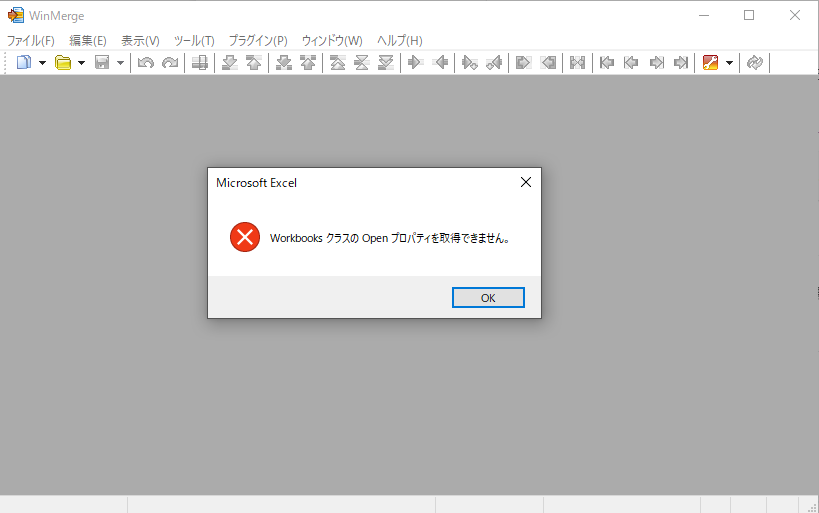Image resolution: width=819 pixels, height=513 pixels.
Task: Click the red error X icon
Action: 245,237
